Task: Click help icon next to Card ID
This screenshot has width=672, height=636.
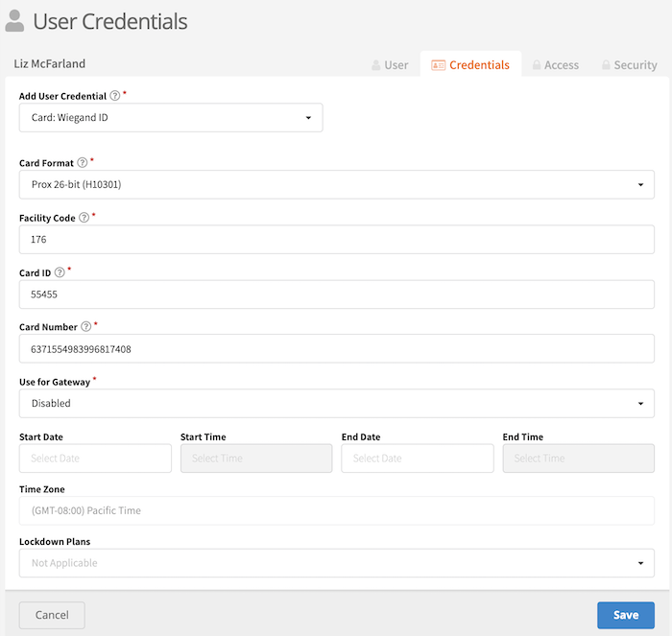Action: 60,272
